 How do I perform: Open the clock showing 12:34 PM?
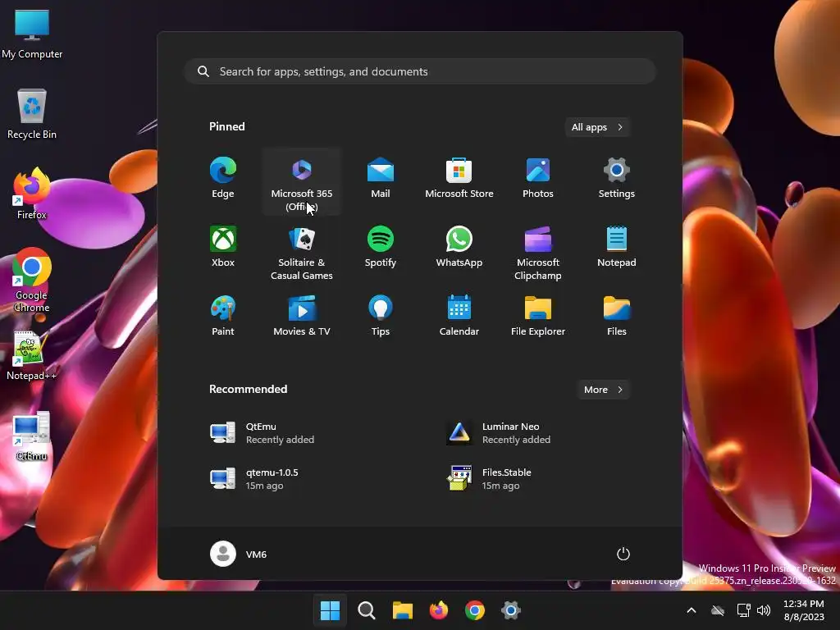pyautogui.click(x=804, y=610)
